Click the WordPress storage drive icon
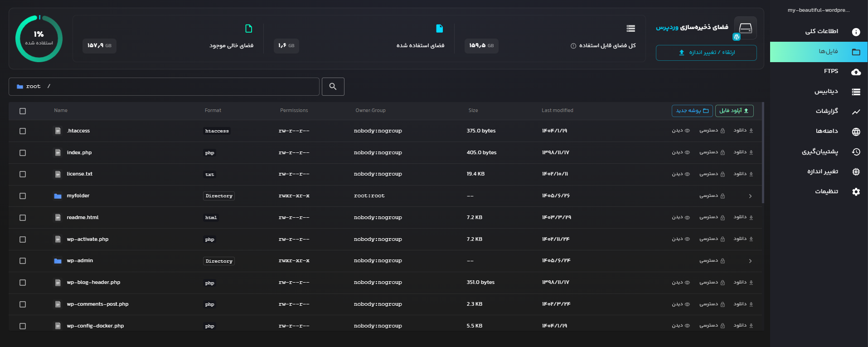 pos(745,28)
